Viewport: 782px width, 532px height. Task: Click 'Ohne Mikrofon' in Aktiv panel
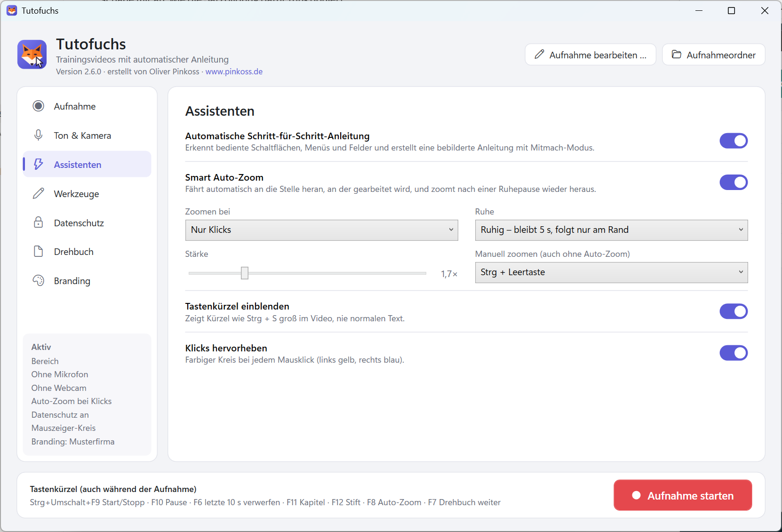pos(60,374)
